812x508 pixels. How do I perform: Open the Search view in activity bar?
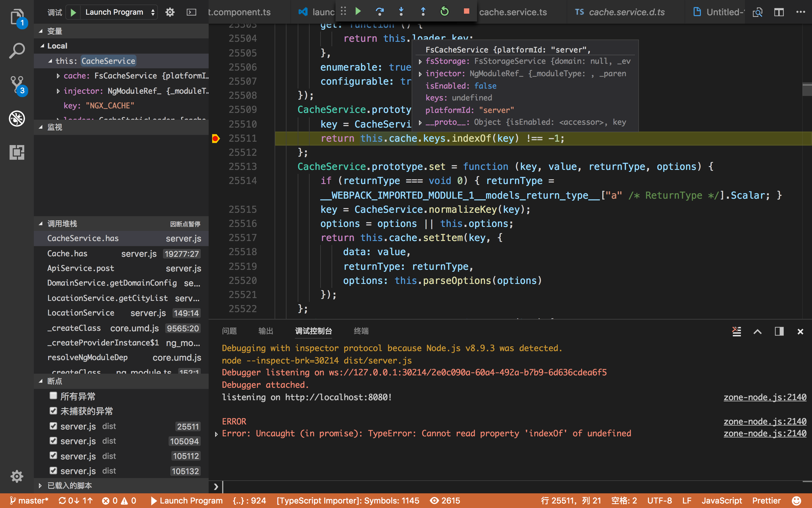coord(17,51)
